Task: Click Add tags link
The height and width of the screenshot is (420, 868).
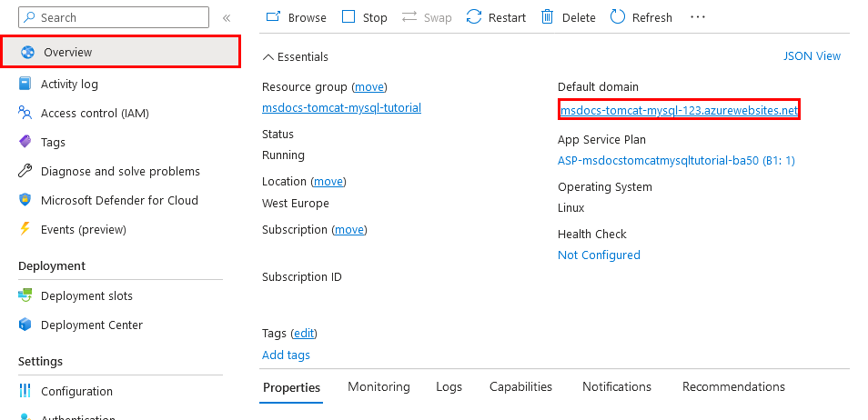Action: click(287, 355)
